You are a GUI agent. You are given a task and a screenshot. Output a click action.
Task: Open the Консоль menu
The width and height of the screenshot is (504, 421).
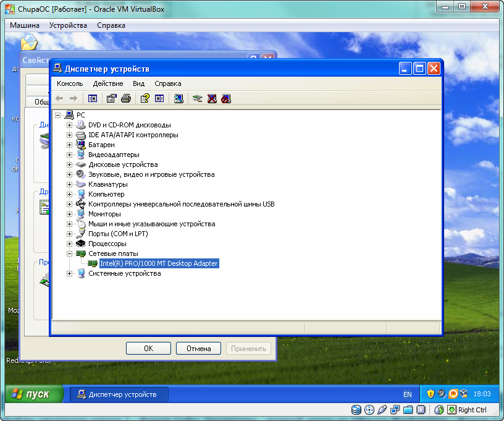tap(70, 83)
